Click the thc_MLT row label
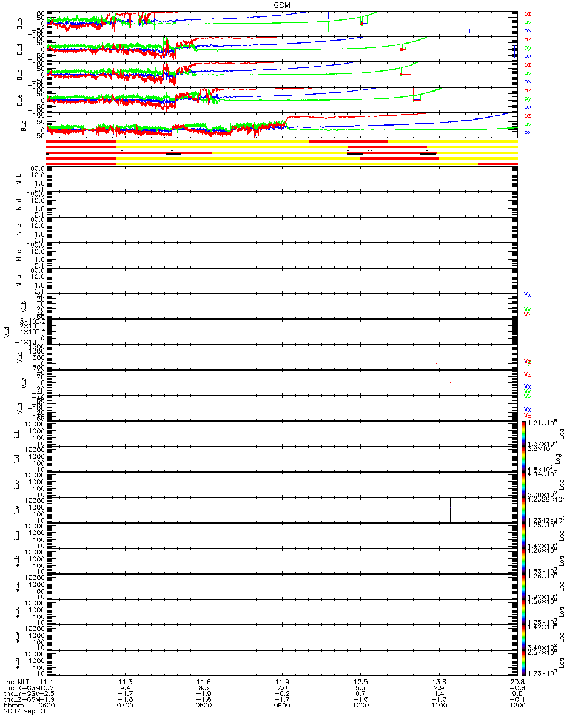 pos(18,682)
